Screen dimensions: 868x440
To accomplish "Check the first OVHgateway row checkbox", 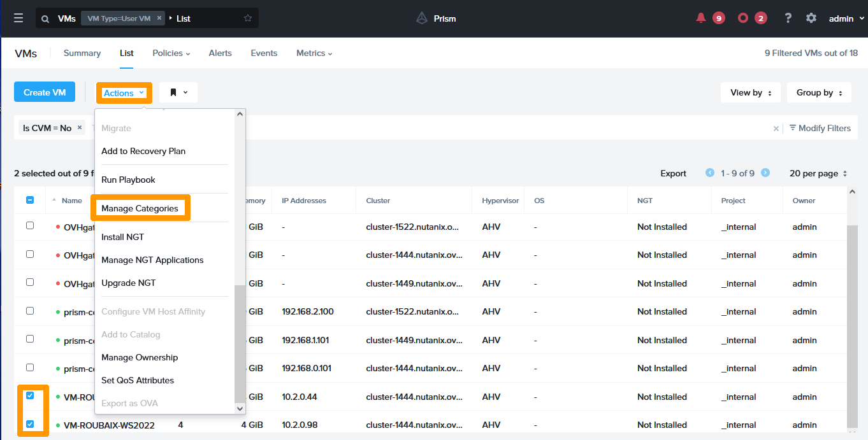I will pos(30,225).
